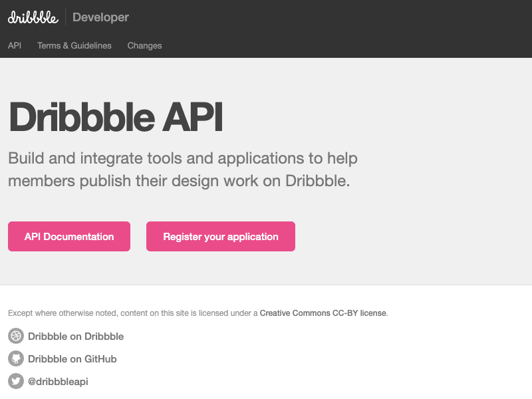This screenshot has width=532, height=399.
Task: Open the Changes nav item
Action: (144, 45)
